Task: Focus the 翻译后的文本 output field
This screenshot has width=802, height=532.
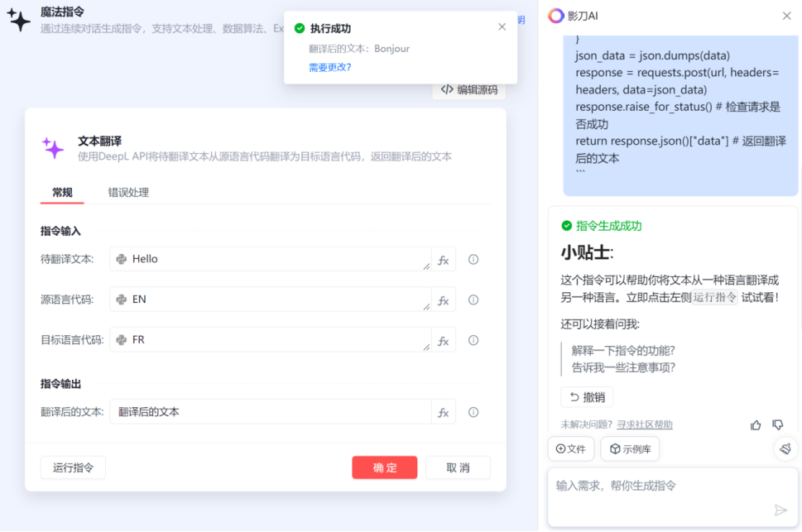Action: [x=271, y=412]
